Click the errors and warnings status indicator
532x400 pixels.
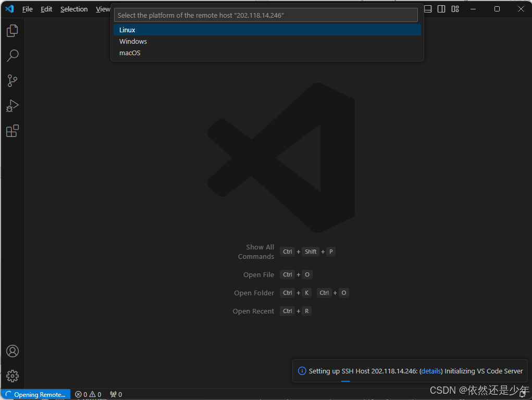88,395
